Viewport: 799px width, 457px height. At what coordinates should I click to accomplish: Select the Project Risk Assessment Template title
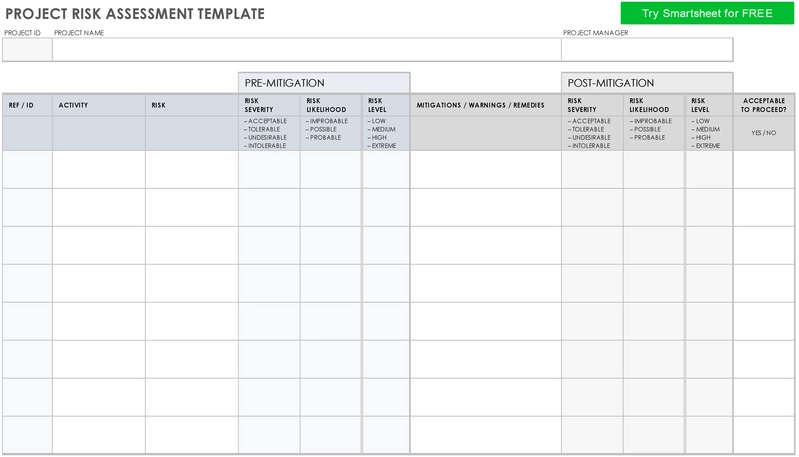(x=135, y=14)
